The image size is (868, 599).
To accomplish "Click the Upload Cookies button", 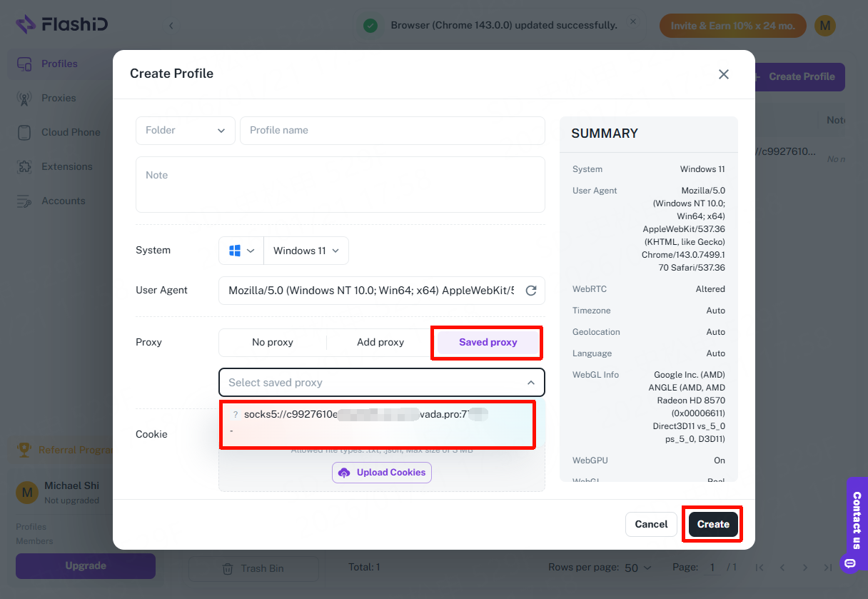I will [x=382, y=473].
